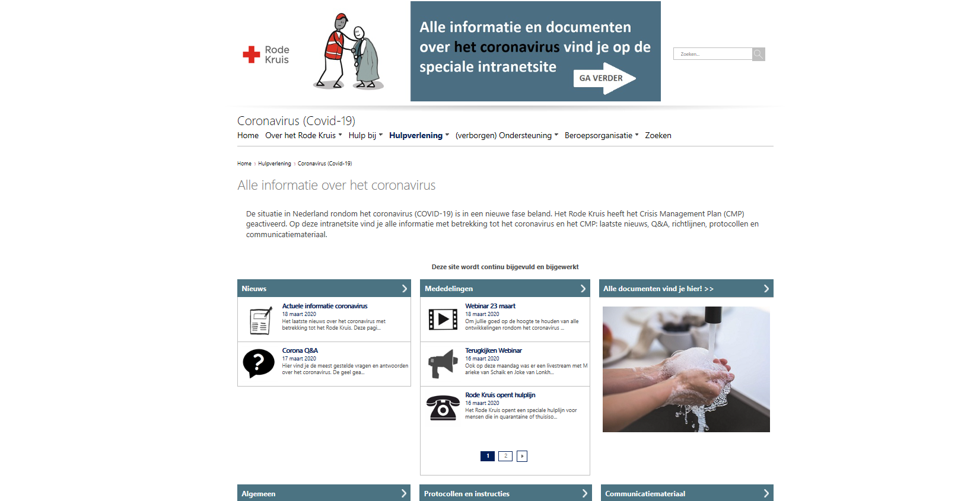
Task: Click the handwashing photo thumbnail
Action: coord(686,369)
